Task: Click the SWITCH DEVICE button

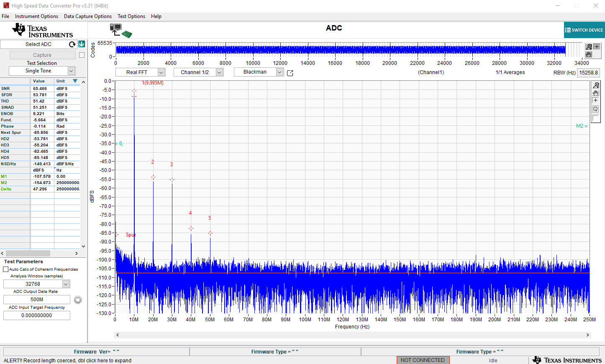Action: point(584,30)
